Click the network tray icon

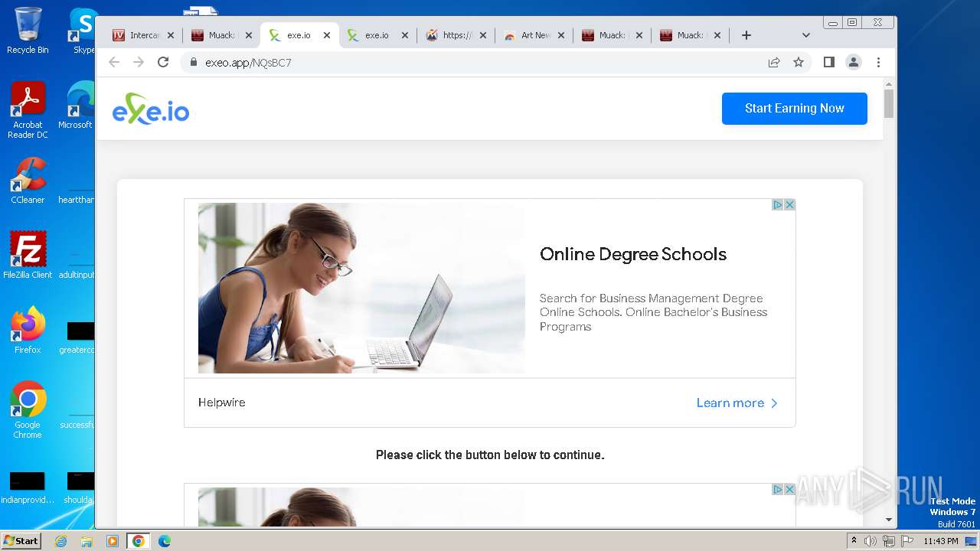tap(889, 541)
